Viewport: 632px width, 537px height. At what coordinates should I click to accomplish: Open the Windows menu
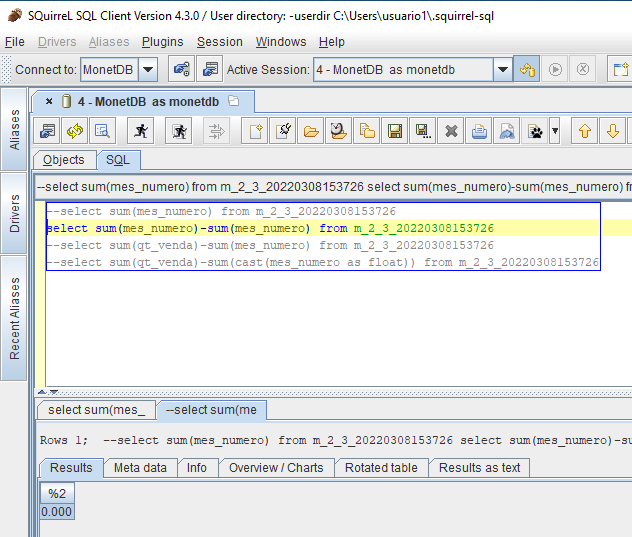tap(281, 42)
